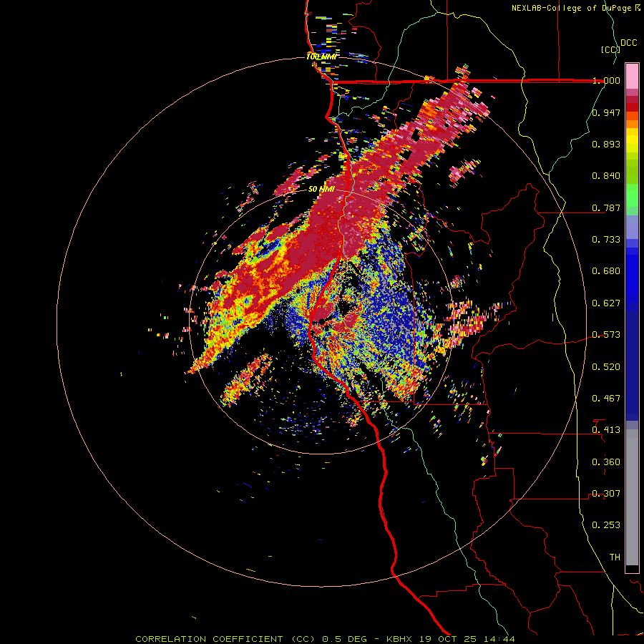This screenshot has width=644, height=644.
Task: Click the KBHX station identifier
Action: click(x=400, y=639)
